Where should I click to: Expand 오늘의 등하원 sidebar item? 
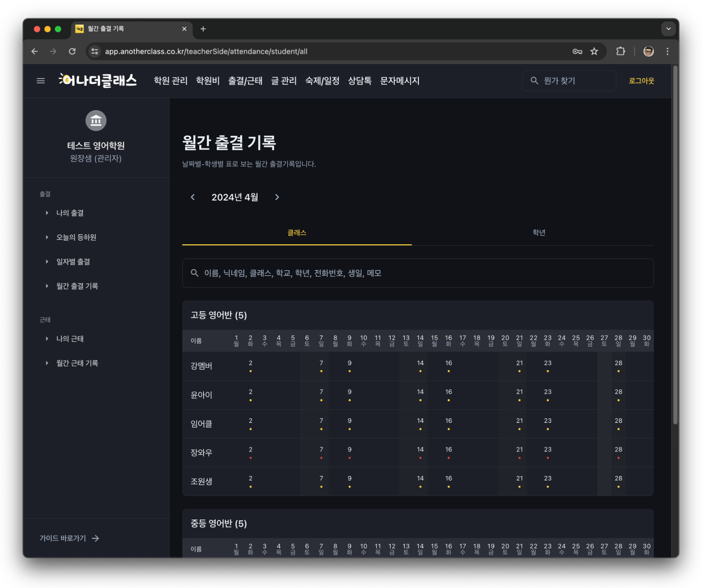click(76, 237)
